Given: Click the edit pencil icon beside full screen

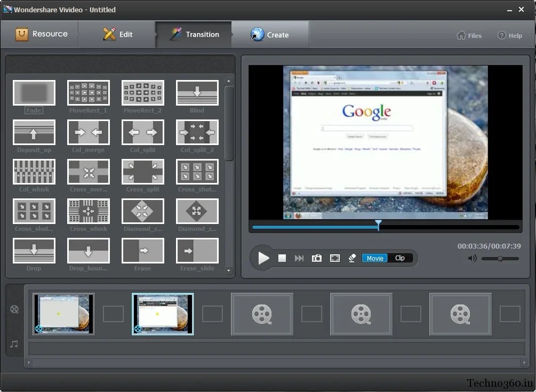Looking at the screenshot, I should (x=352, y=258).
